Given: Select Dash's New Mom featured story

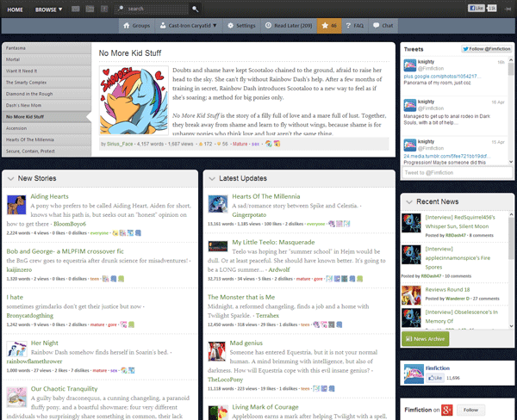Looking at the screenshot, I should pos(47,105).
